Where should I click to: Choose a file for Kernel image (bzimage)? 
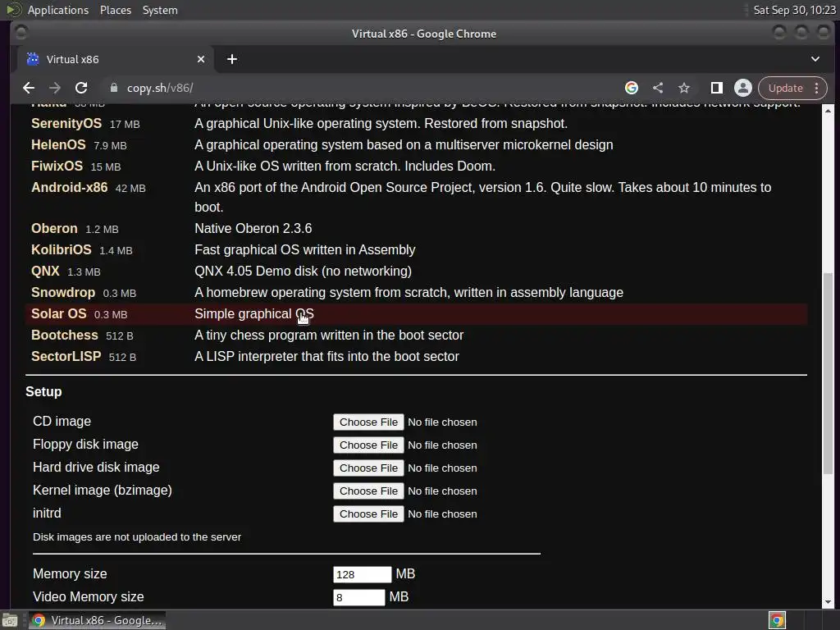pyautogui.click(x=368, y=491)
